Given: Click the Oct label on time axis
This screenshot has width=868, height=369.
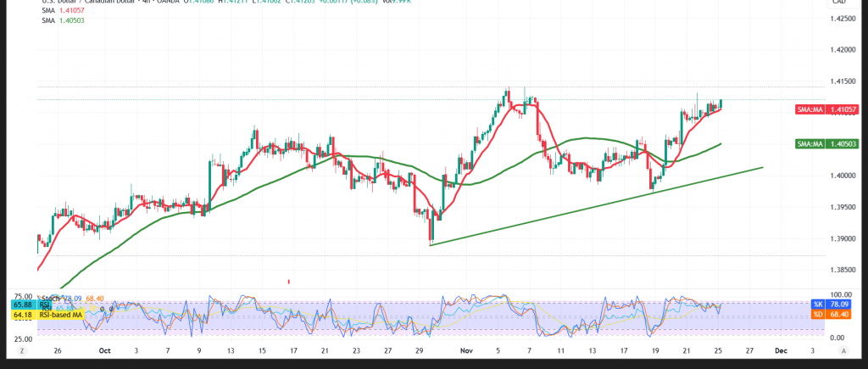Looking at the screenshot, I should point(104,349).
